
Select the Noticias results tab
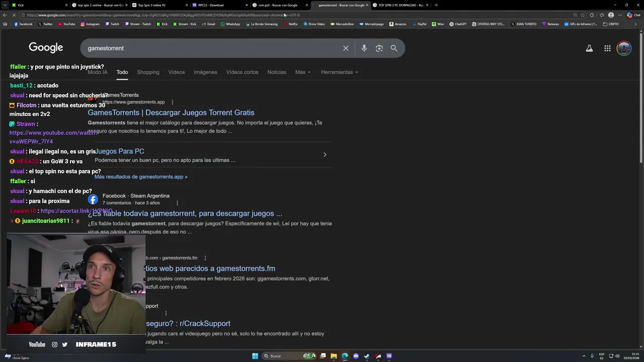coord(277,72)
